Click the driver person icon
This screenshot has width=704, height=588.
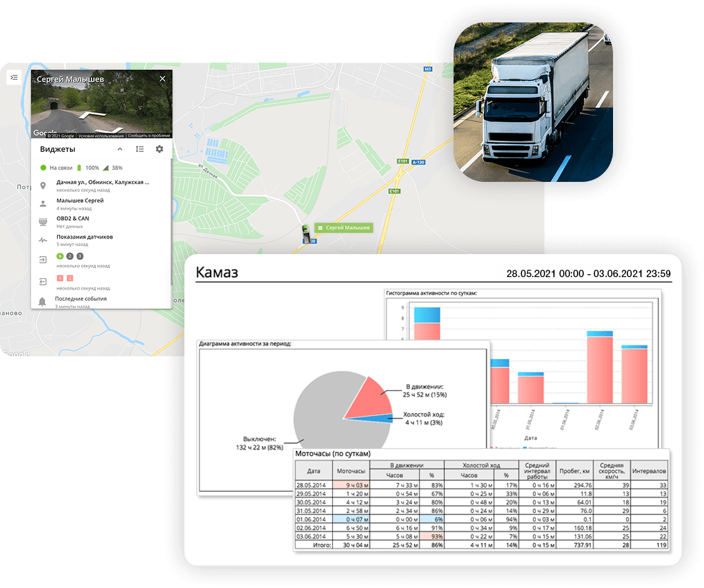43,204
